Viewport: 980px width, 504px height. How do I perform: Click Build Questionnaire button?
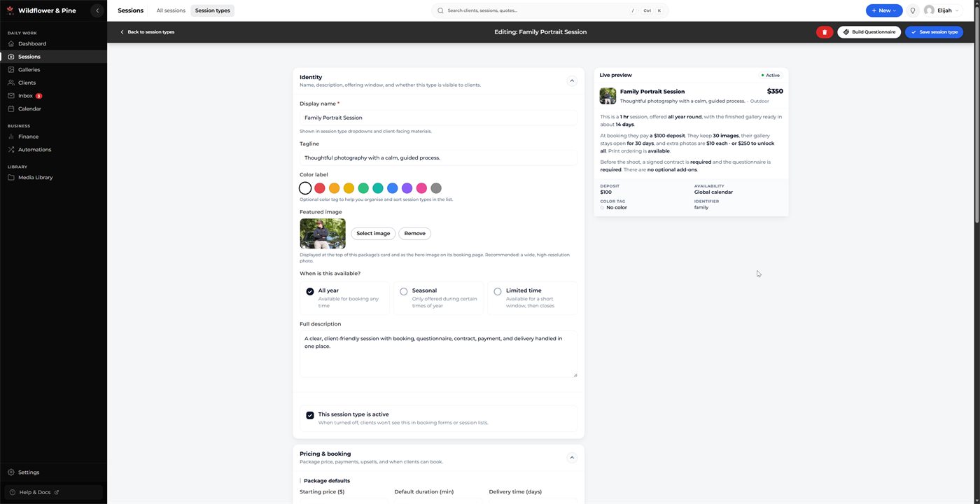869,32
